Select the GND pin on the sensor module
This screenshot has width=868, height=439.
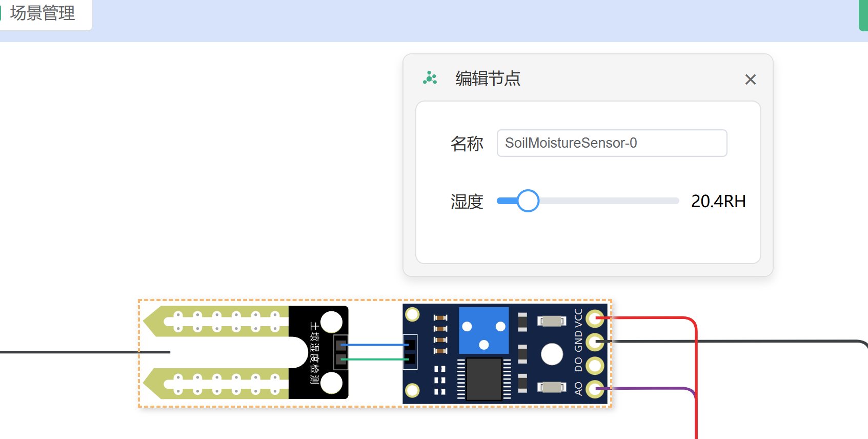[x=594, y=342]
